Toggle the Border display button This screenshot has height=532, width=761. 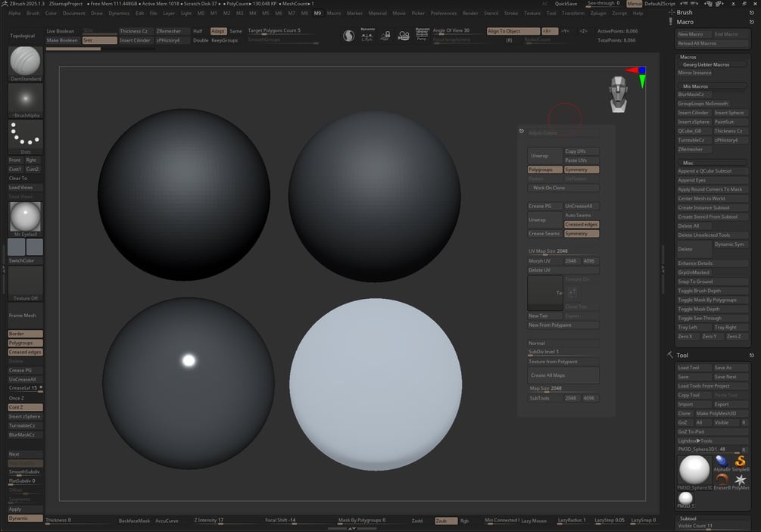25,334
